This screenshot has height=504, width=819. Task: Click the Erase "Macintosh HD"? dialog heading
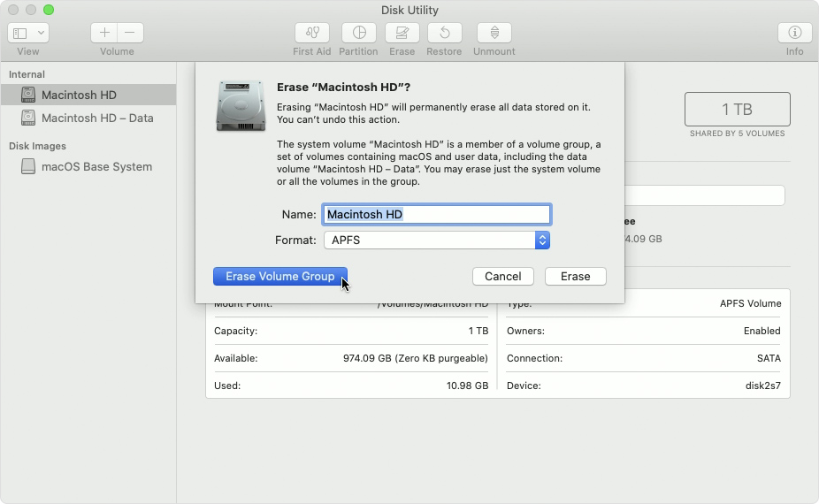343,88
